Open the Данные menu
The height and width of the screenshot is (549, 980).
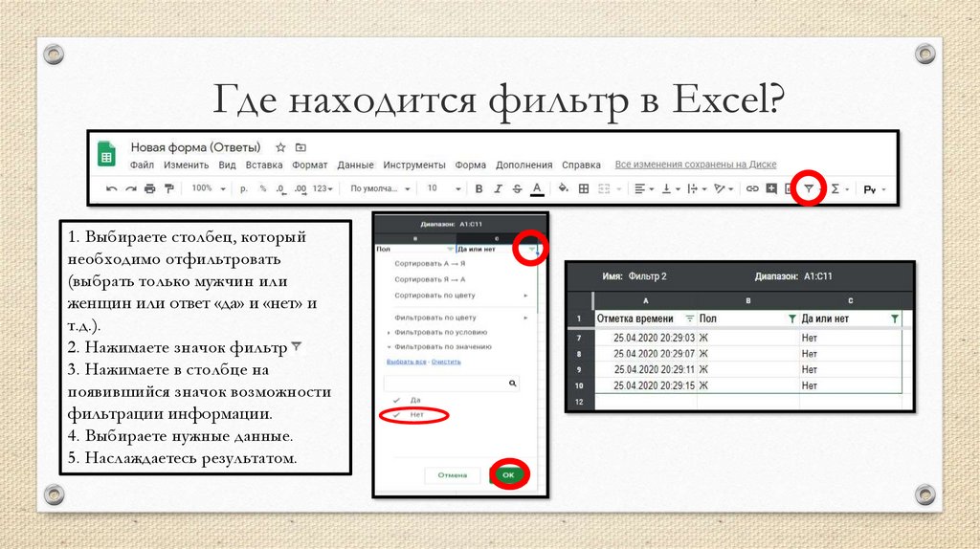click(356, 165)
